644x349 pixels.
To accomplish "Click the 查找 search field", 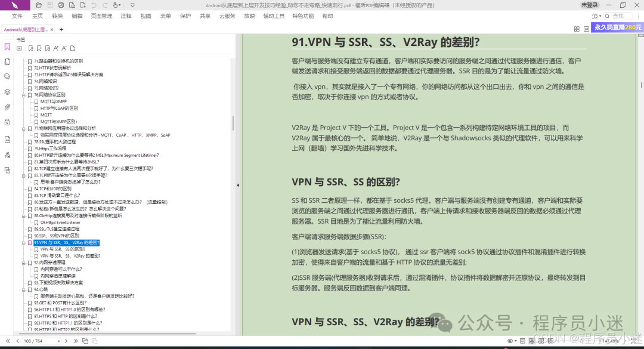I will 620,16.
